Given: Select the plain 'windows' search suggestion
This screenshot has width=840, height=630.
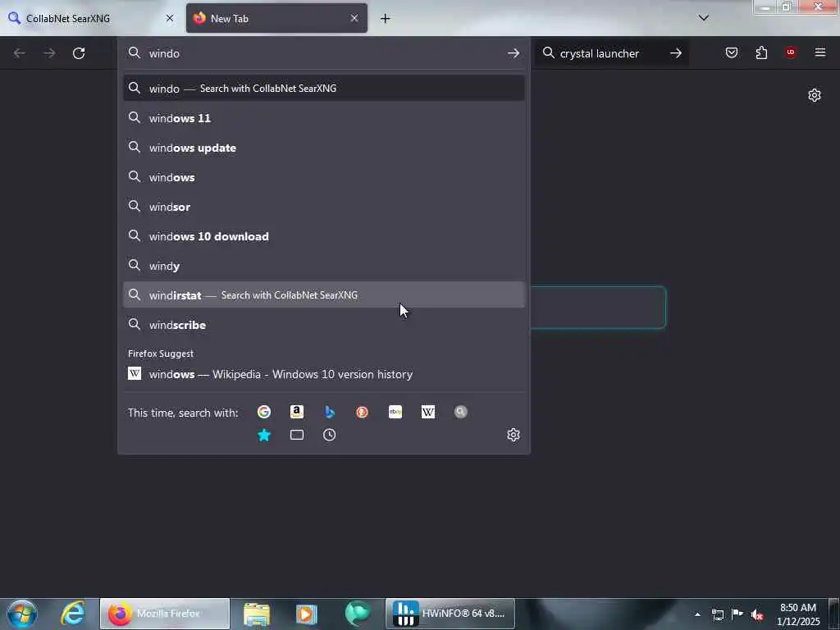Looking at the screenshot, I should tap(323, 177).
